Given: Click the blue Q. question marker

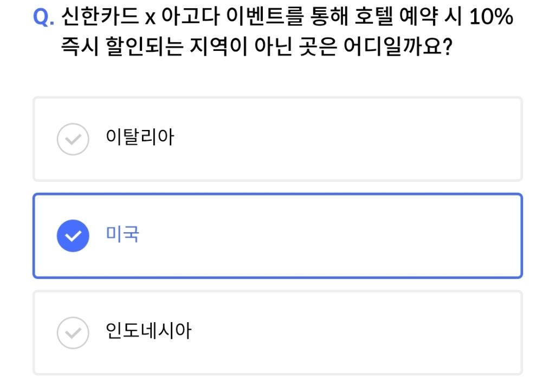Looking at the screenshot, I should click(44, 18).
